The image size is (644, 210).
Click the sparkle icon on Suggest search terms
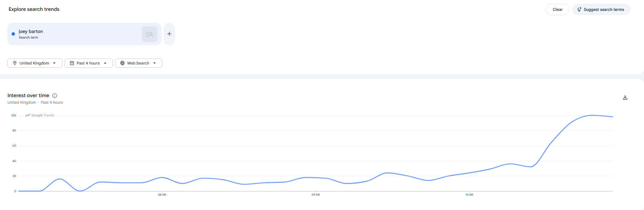click(579, 9)
